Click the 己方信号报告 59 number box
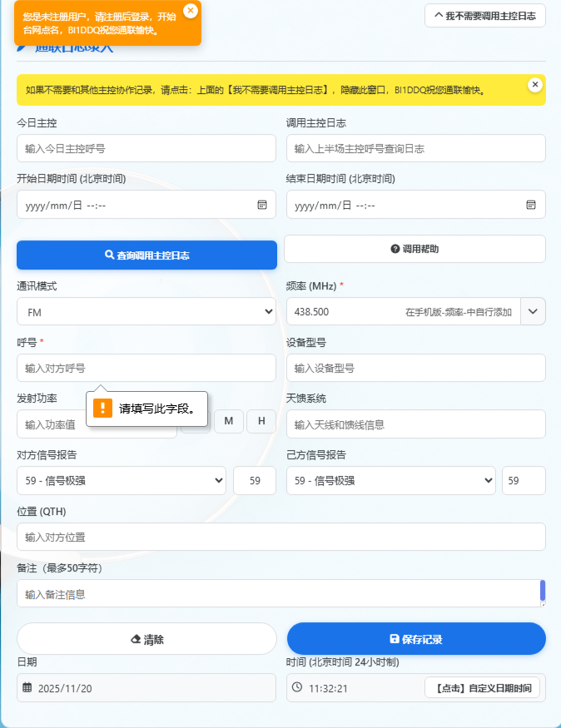561x728 pixels. (x=524, y=481)
